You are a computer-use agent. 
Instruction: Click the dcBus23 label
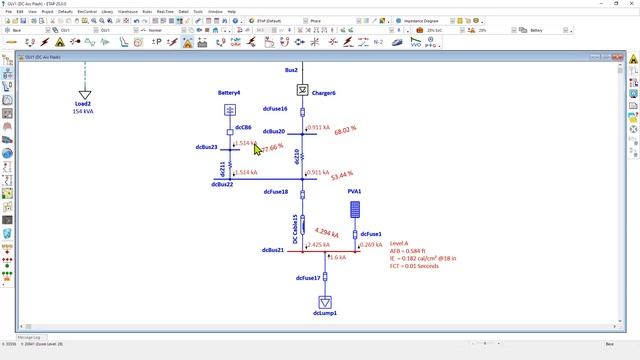[x=207, y=147]
